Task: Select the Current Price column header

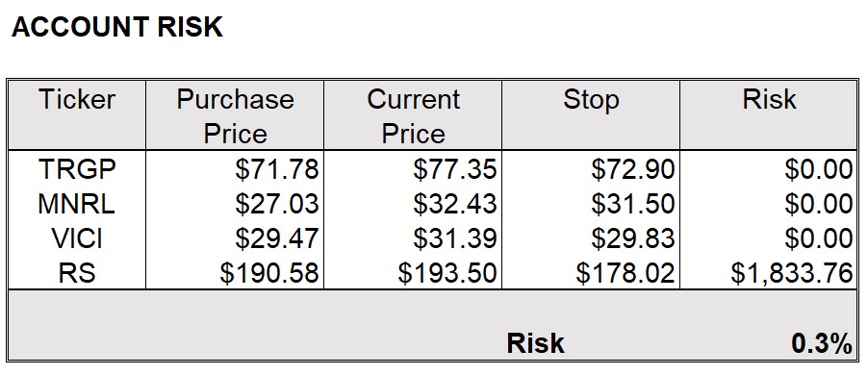Action: [413, 116]
